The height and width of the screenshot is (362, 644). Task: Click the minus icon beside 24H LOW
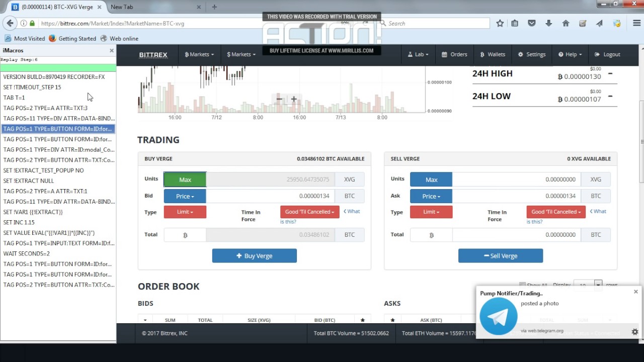(610, 96)
